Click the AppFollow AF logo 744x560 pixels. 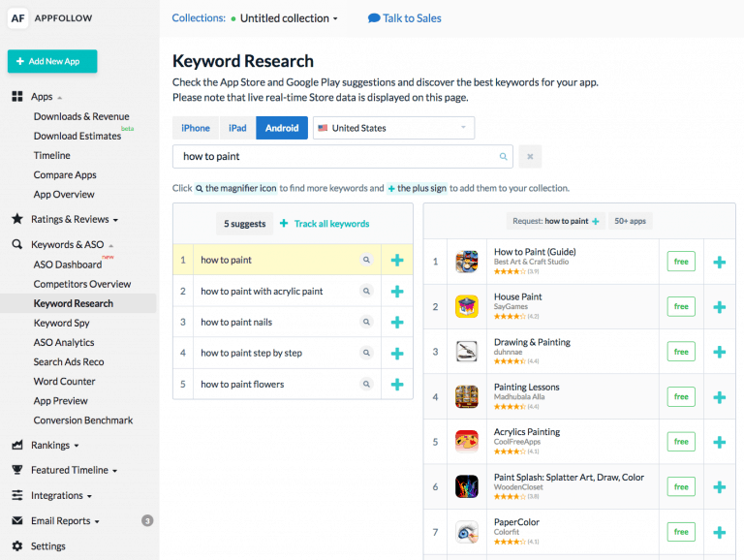coord(18,18)
